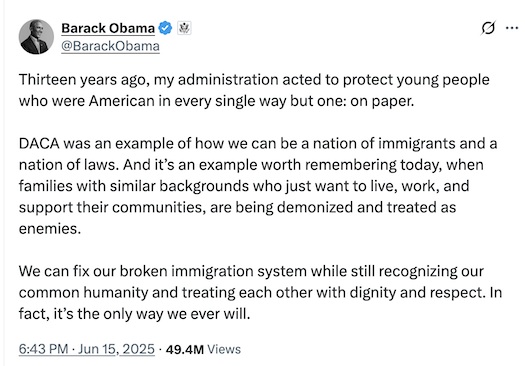This screenshot has width=525, height=366.
Task: Click the word 'enemies.' in the post
Action: (x=50, y=229)
